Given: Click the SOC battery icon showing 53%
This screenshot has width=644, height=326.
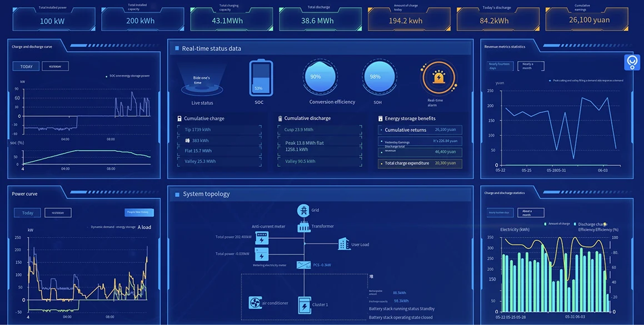Looking at the screenshot, I should 261,78.
